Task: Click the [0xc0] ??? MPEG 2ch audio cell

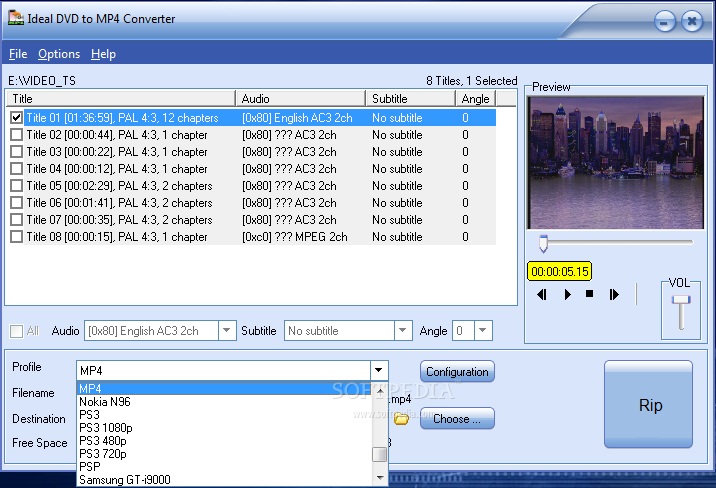Action: [x=295, y=237]
